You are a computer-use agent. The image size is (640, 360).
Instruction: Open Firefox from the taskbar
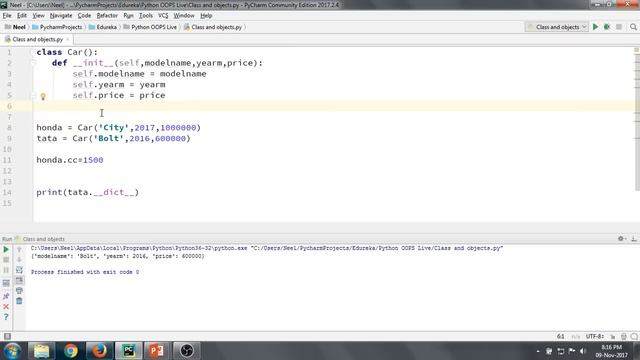pyautogui.click(x=100, y=351)
